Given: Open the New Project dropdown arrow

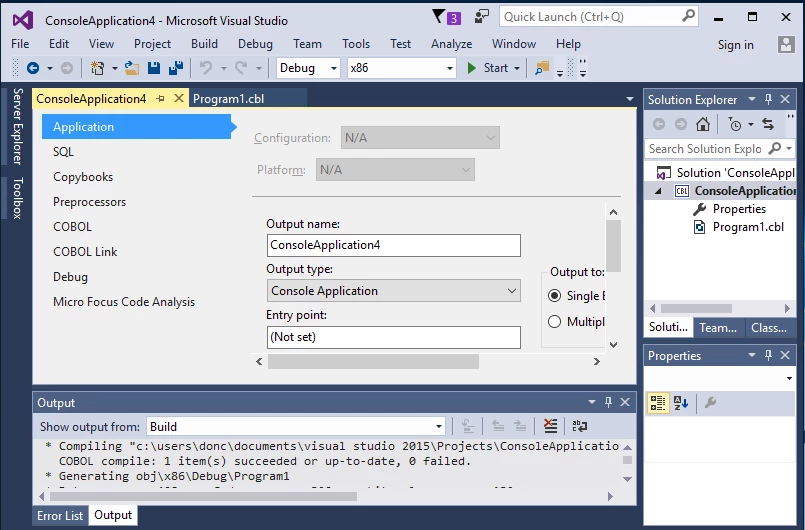Looking at the screenshot, I should [x=114, y=68].
